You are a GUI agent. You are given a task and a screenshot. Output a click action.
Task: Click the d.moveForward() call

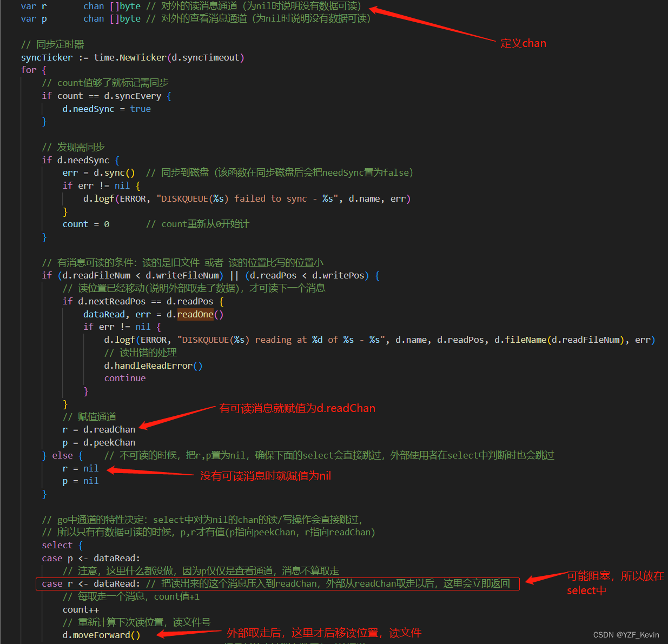[x=101, y=635]
